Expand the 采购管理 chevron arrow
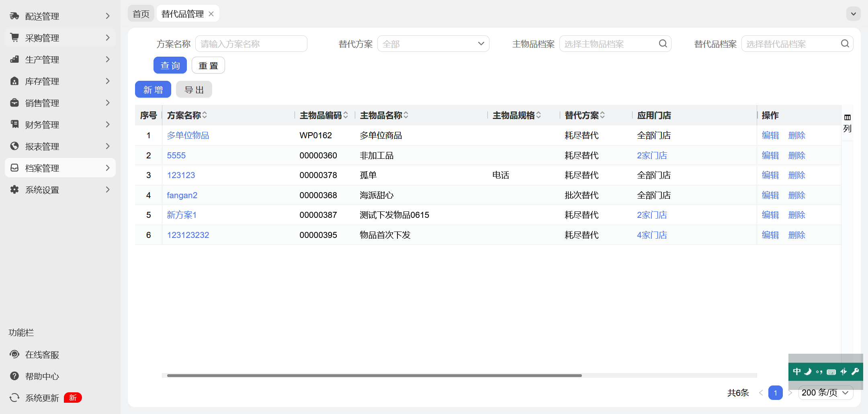The height and width of the screenshot is (414, 868). (x=108, y=38)
